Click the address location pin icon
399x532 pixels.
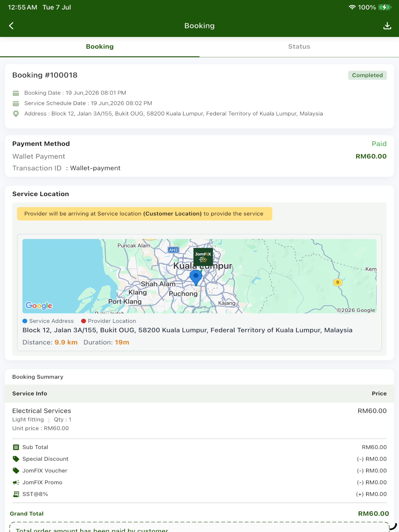[x=16, y=114]
